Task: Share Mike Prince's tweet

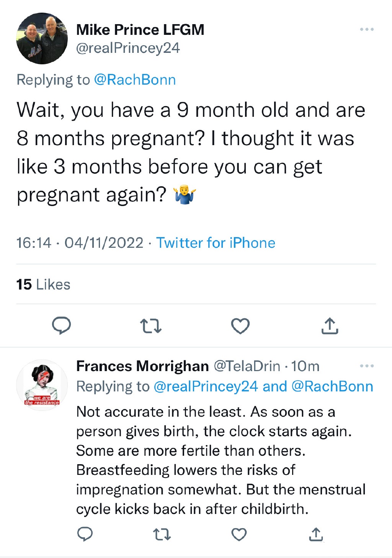Action: 330,326
